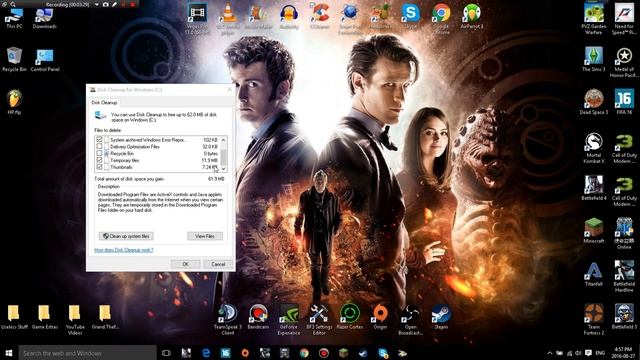Open Task View from the taskbar
This screenshot has width=640, height=360.
coord(166,353)
